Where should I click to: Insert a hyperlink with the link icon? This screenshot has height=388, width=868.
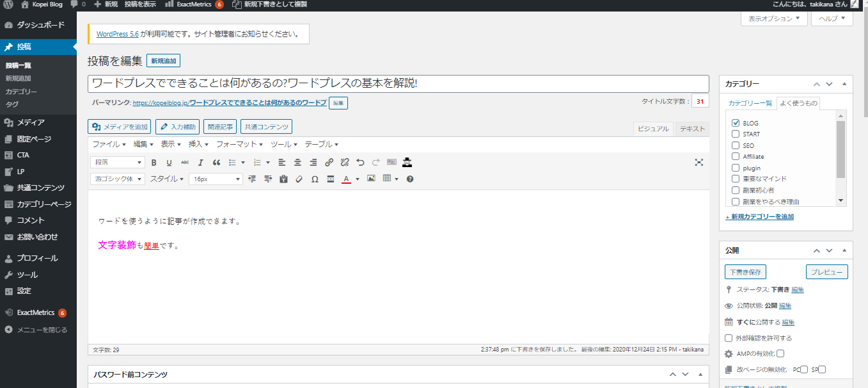pos(329,163)
